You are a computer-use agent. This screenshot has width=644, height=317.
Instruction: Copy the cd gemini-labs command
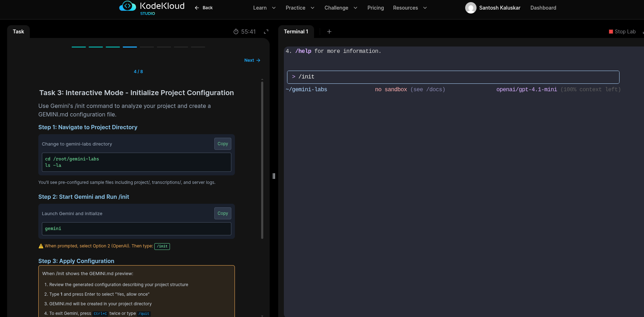click(x=222, y=144)
